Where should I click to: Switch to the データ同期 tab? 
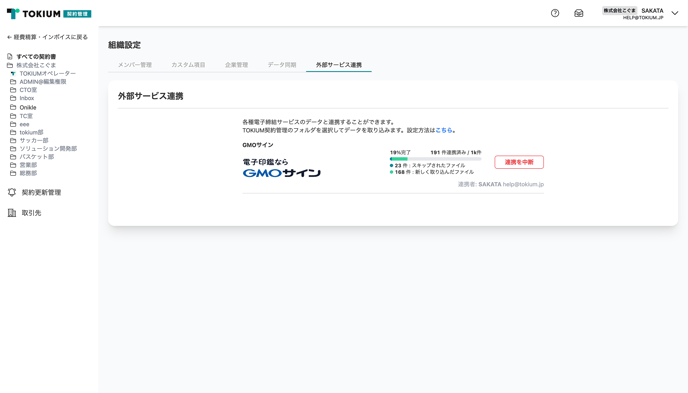click(x=282, y=65)
